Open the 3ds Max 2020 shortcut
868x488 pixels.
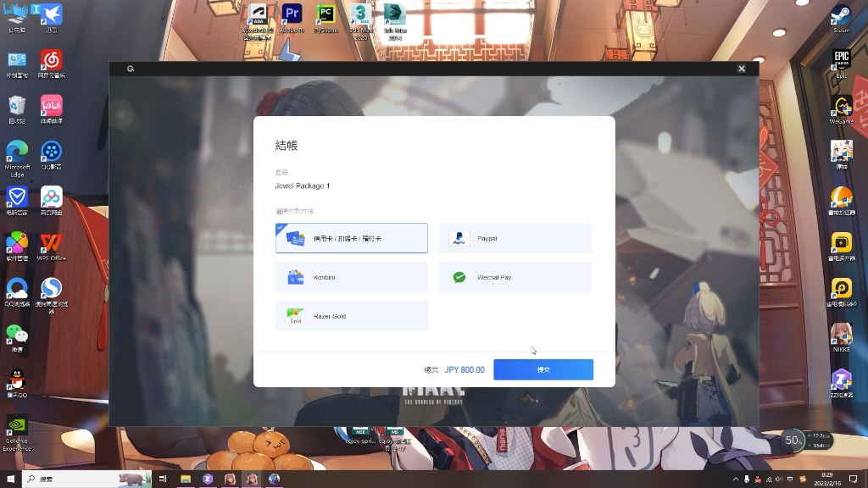point(360,15)
